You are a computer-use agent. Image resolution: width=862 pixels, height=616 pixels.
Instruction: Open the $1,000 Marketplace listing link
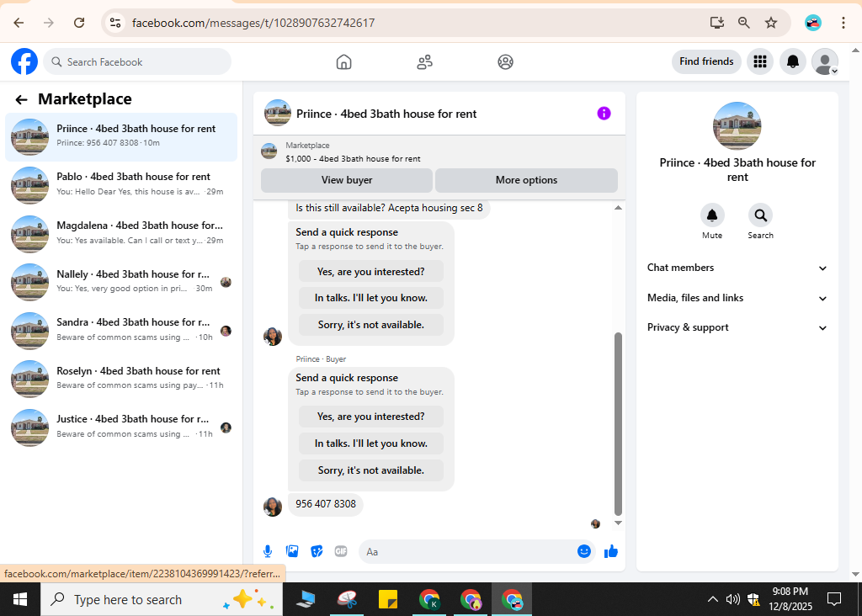coord(353,159)
